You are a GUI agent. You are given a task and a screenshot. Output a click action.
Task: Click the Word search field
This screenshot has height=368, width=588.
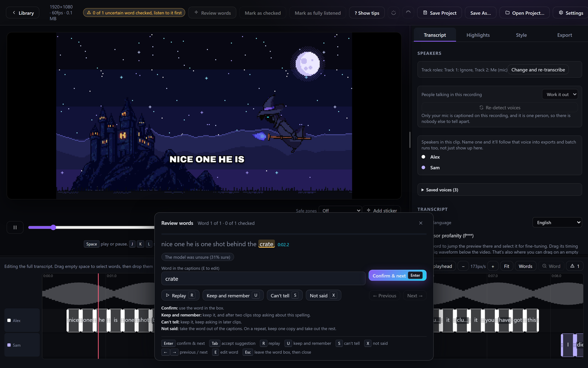(551, 266)
